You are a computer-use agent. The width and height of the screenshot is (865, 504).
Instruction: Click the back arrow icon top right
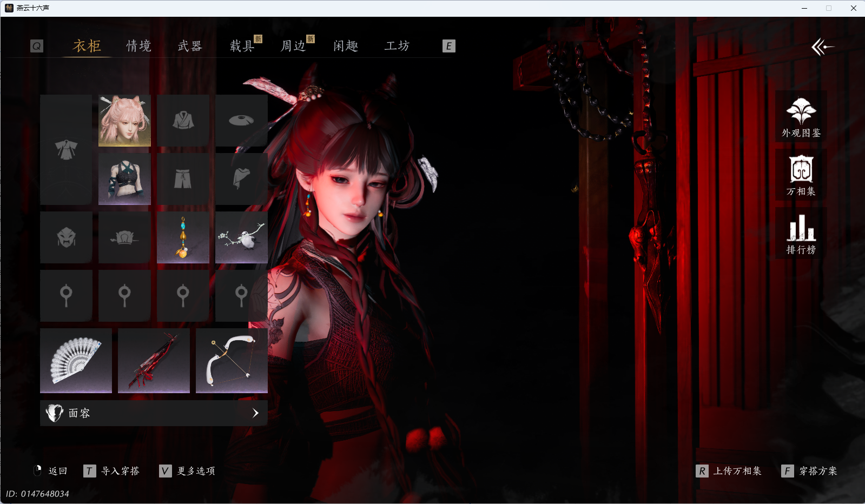(x=822, y=47)
